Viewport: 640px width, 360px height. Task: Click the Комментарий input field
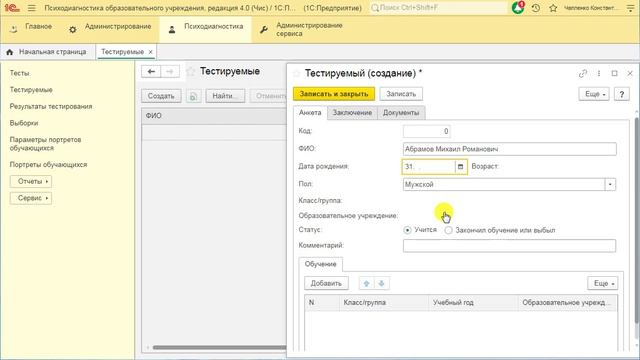pos(509,246)
